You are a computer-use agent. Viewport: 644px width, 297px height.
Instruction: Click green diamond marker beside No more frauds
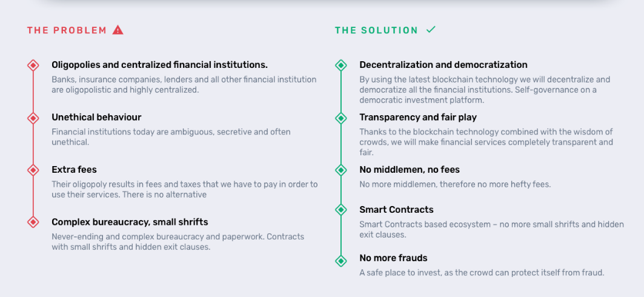coord(341,261)
